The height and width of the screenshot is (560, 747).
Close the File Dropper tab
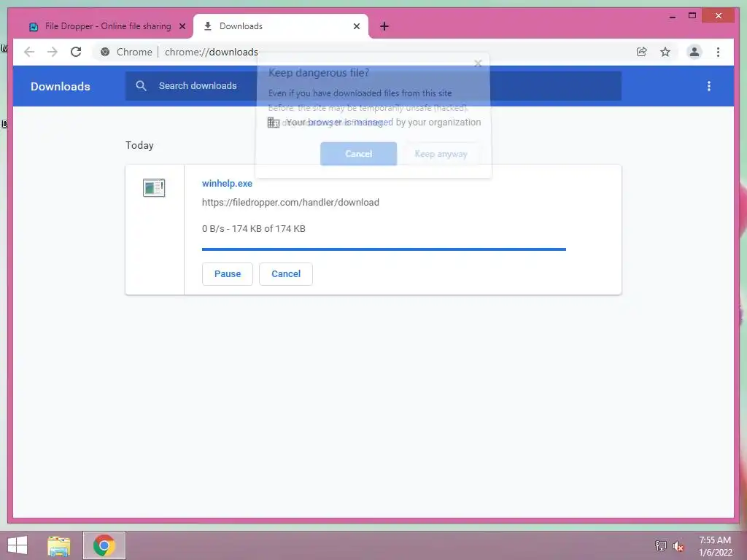coord(182,27)
